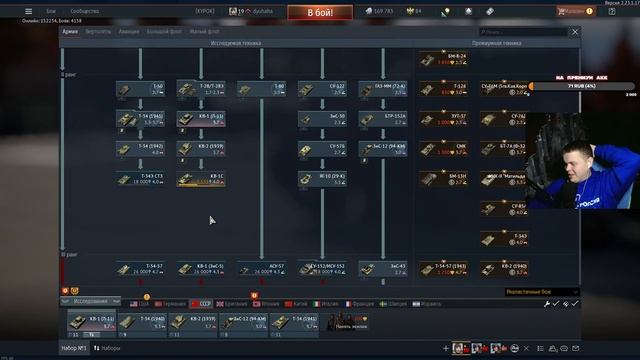This screenshot has width=640, height=360.
Task: Switch to the Авиация tab
Action: pyautogui.click(x=129, y=31)
